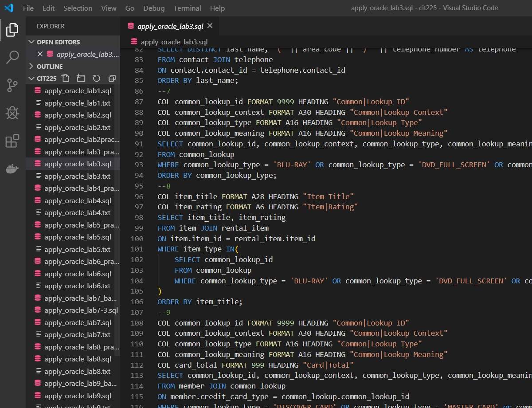This screenshot has width=532, height=408.
Task: Open the Source Control view icon
Action: 12,85
